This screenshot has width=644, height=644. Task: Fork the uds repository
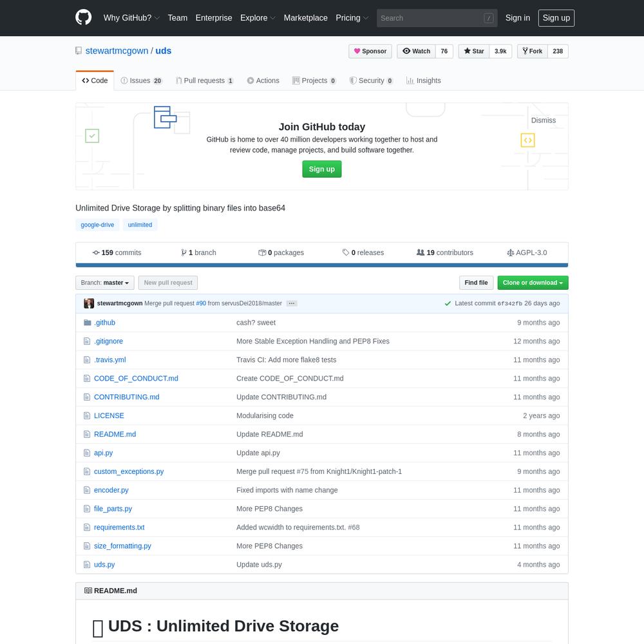click(533, 52)
